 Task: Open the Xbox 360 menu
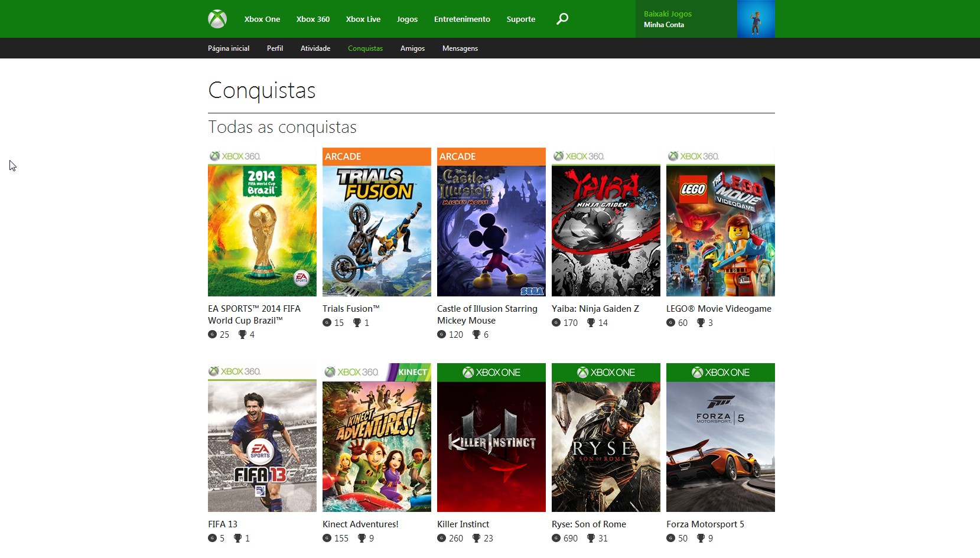point(313,19)
